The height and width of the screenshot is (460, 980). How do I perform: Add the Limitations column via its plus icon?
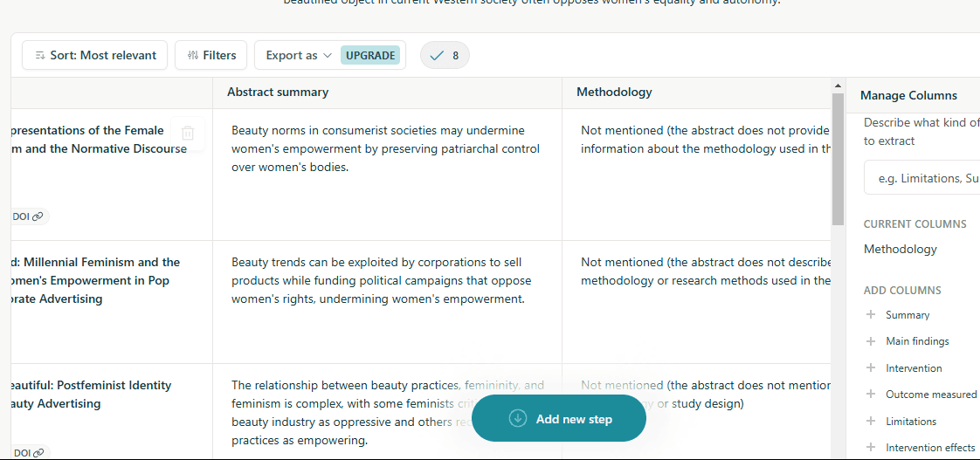click(x=871, y=421)
